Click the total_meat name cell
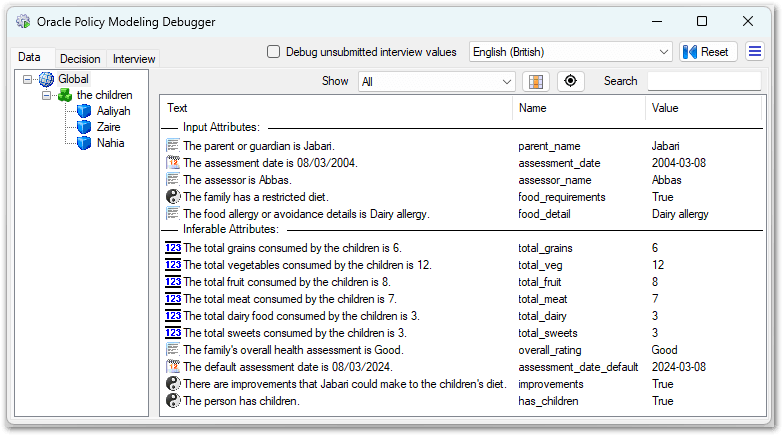Screen dimensions: 783x436 point(542,299)
